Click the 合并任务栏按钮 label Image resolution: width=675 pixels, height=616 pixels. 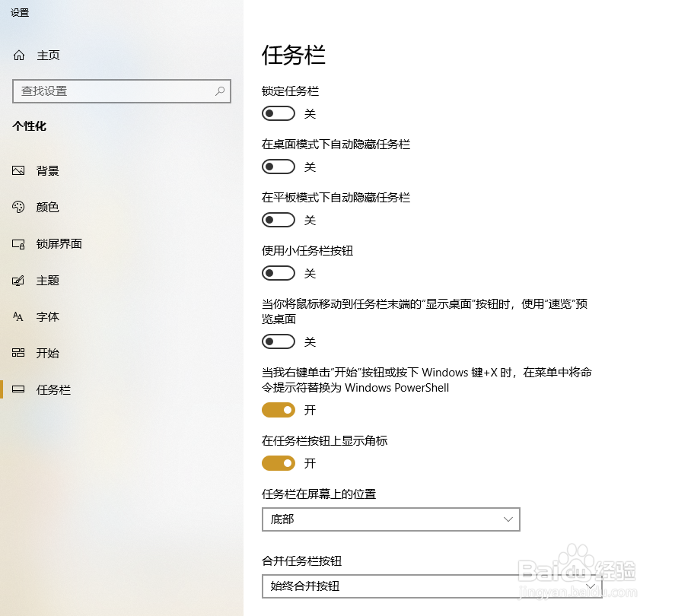pyautogui.click(x=302, y=561)
